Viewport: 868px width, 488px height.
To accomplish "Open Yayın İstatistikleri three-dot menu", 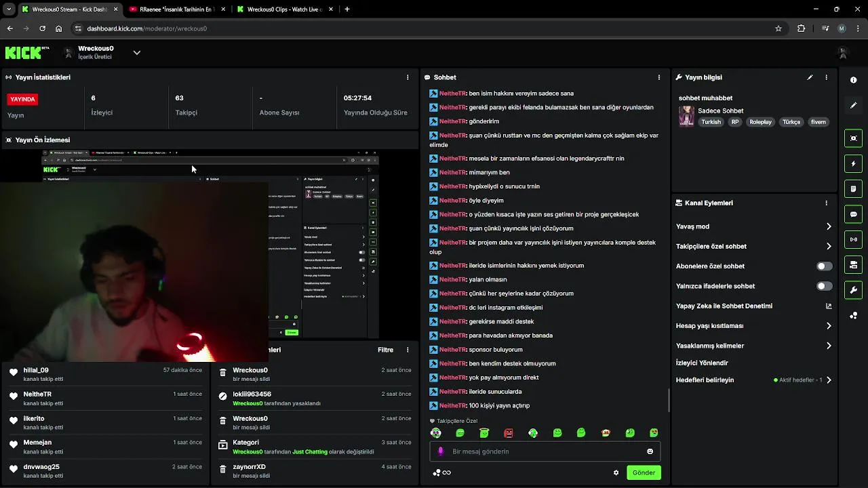I will [408, 77].
